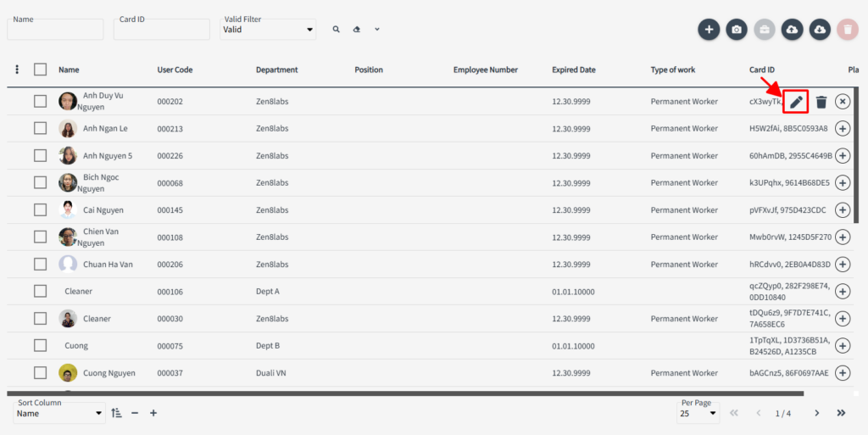Click the cloud upload button
The image size is (868, 435).
(792, 30)
